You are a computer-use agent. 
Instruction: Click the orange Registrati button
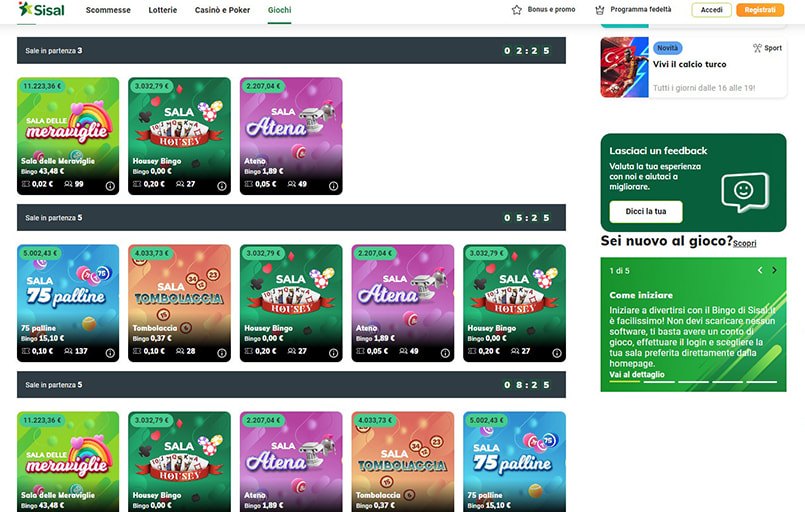point(760,10)
